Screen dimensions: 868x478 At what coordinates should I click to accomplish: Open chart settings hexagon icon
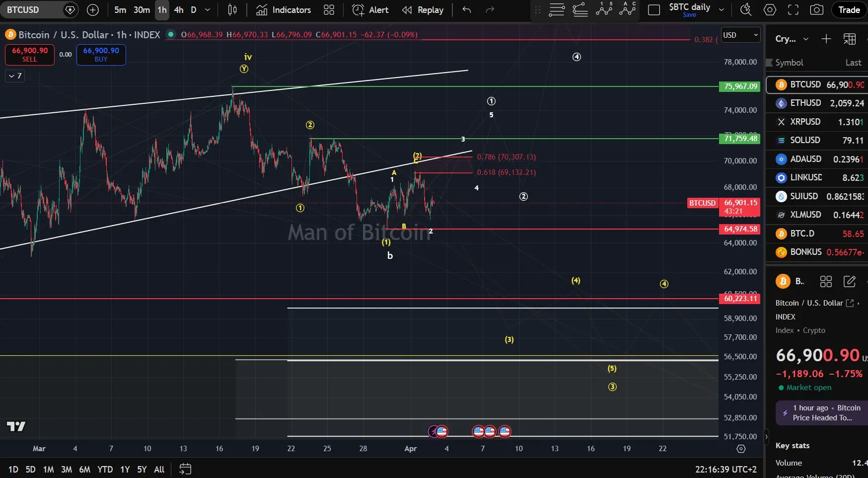point(770,10)
